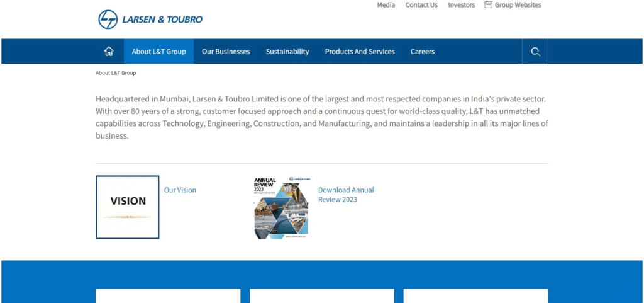Open the Our Vision text link
Screen dimensions: 644x303
click(x=180, y=190)
